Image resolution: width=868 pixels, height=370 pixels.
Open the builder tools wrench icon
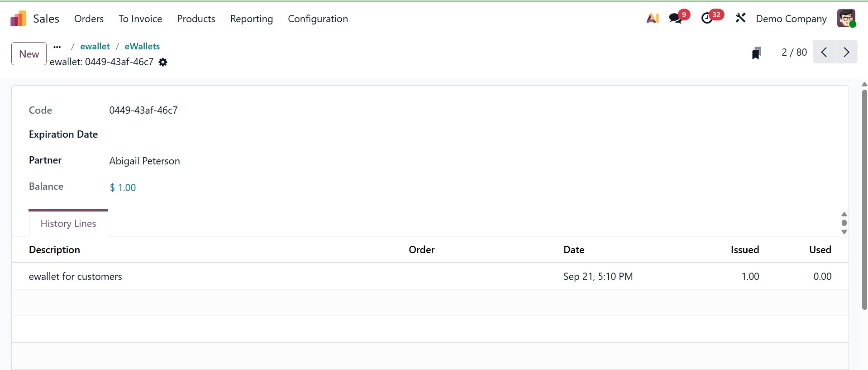click(x=740, y=18)
